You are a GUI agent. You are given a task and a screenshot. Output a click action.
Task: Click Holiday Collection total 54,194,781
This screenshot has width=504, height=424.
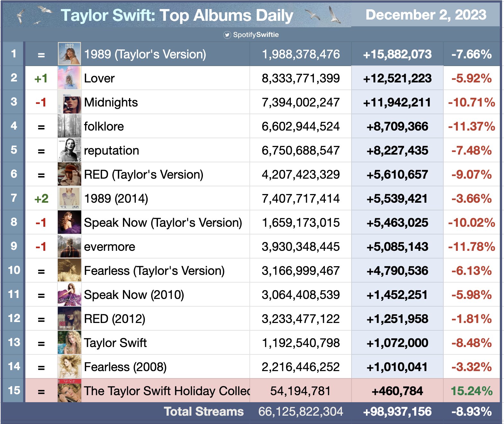(x=301, y=391)
